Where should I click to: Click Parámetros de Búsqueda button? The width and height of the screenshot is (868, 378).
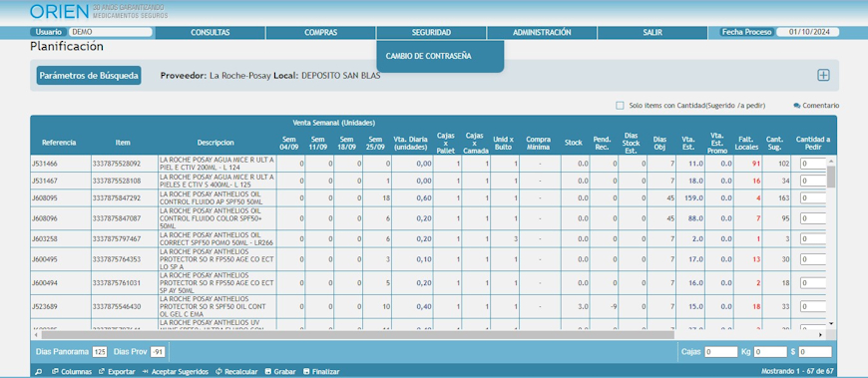(x=89, y=75)
